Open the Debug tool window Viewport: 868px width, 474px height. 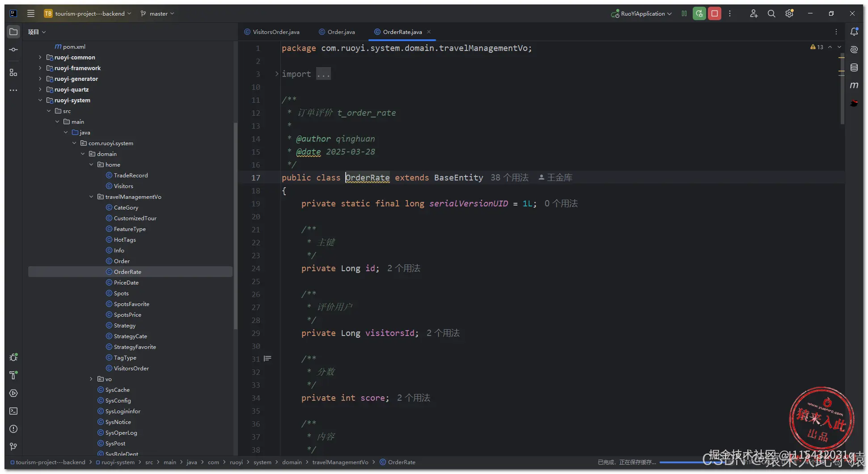pyautogui.click(x=13, y=357)
